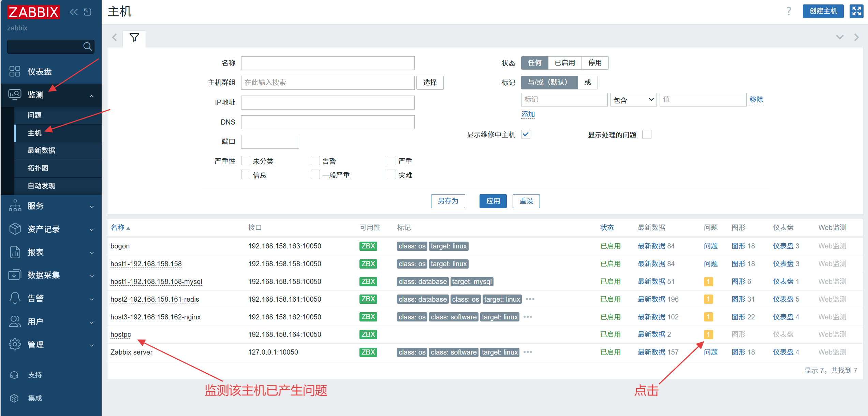868x416 pixels.
Task: Open 问题 submenu item
Action: [x=58, y=115]
